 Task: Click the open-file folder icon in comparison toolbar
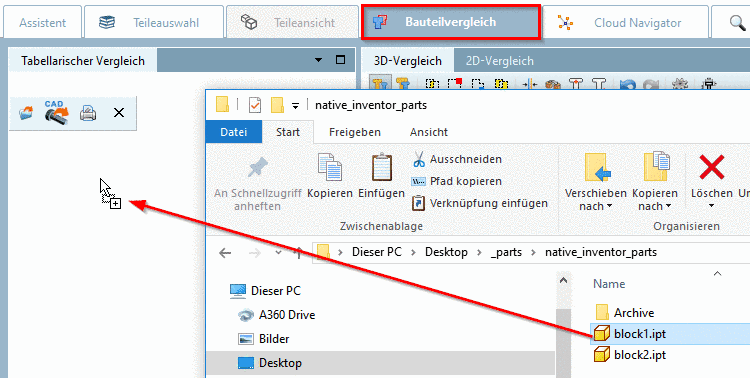coord(26,113)
